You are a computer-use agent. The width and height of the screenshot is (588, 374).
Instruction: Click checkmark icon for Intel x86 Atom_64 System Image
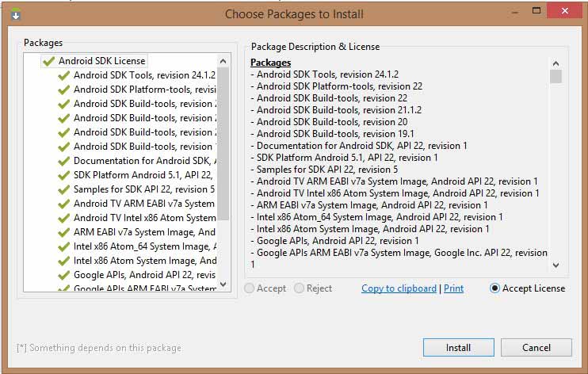(64, 246)
